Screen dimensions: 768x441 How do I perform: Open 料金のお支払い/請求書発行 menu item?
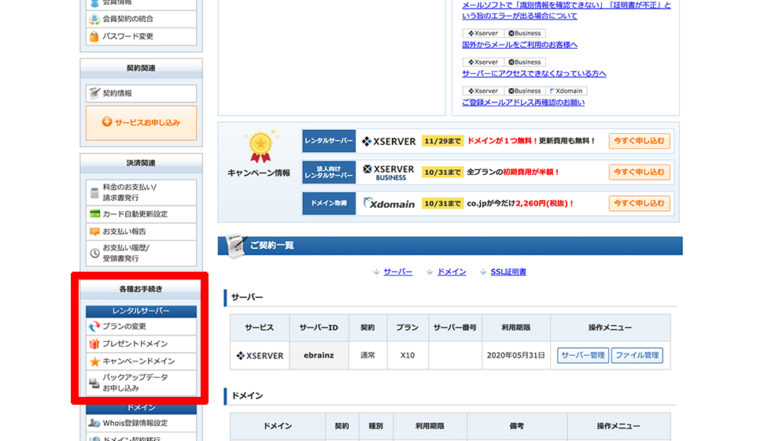[x=141, y=193]
